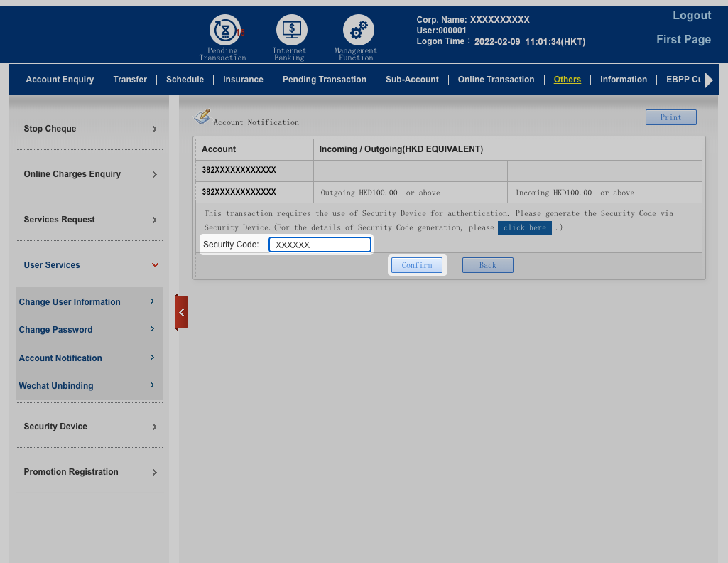Open the Account Enquiry menu

point(60,80)
